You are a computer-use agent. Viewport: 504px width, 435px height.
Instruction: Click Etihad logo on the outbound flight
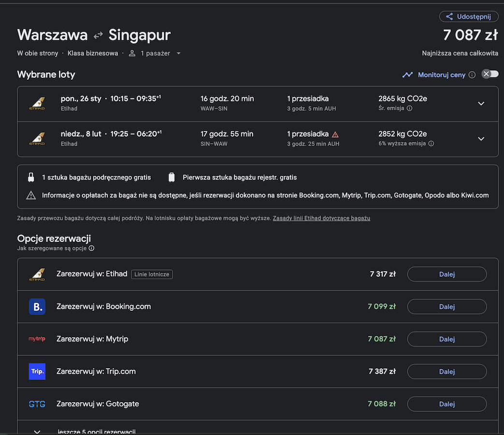coord(37,103)
